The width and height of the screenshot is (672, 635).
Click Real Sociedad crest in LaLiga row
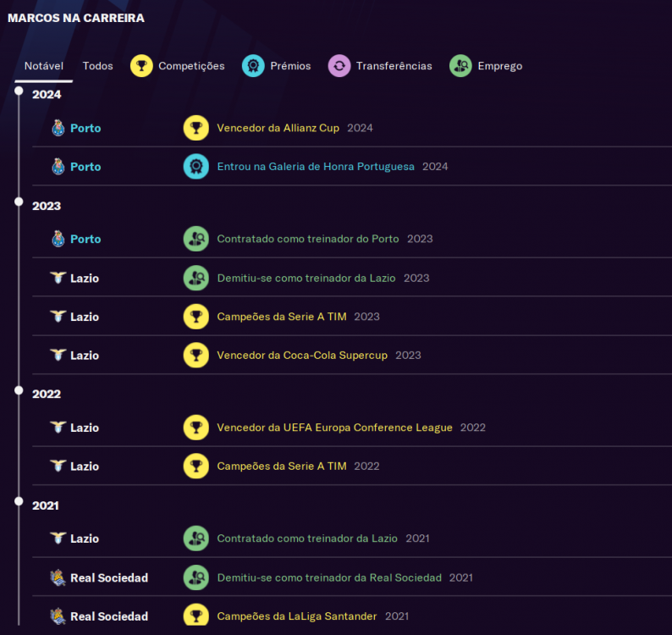58,616
